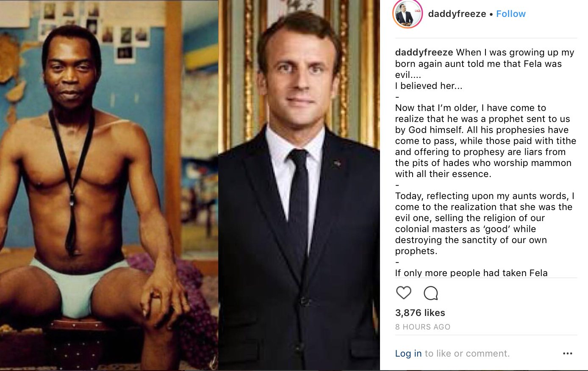Open the 8 HOURS AGO timestamp link

point(422,327)
